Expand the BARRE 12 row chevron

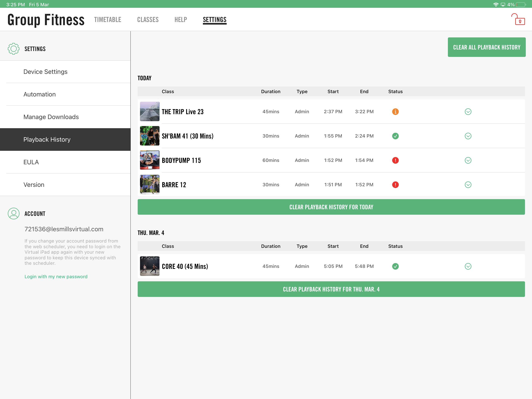[x=468, y=184]
